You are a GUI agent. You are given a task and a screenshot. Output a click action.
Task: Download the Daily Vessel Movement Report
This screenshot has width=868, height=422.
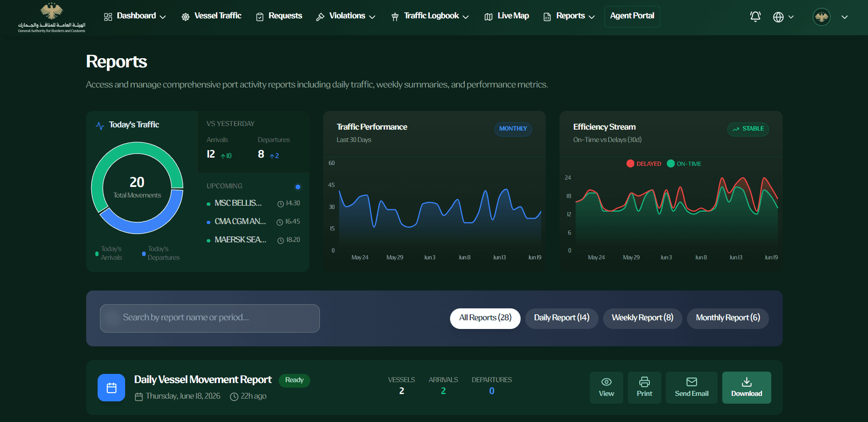(x=747, y=388)
